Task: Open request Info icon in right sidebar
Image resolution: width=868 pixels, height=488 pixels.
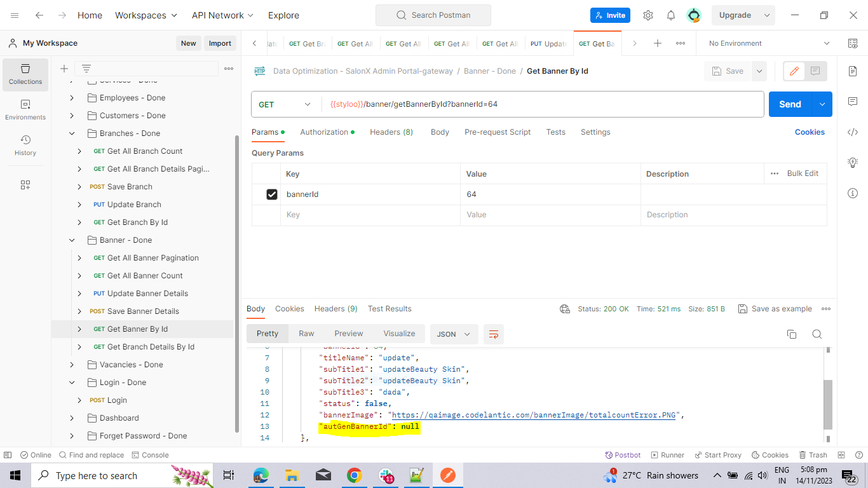Action: (853, 193)
